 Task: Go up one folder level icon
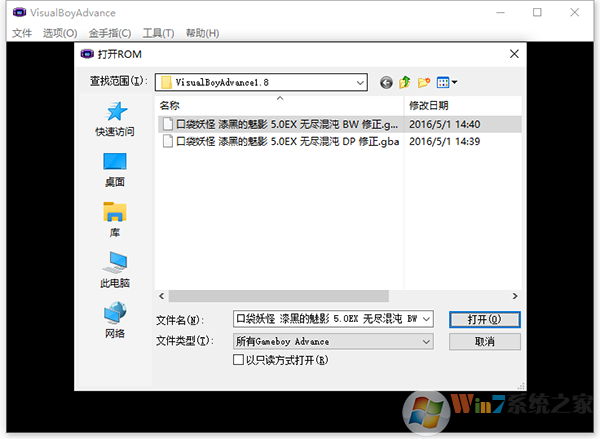(405, 82)
